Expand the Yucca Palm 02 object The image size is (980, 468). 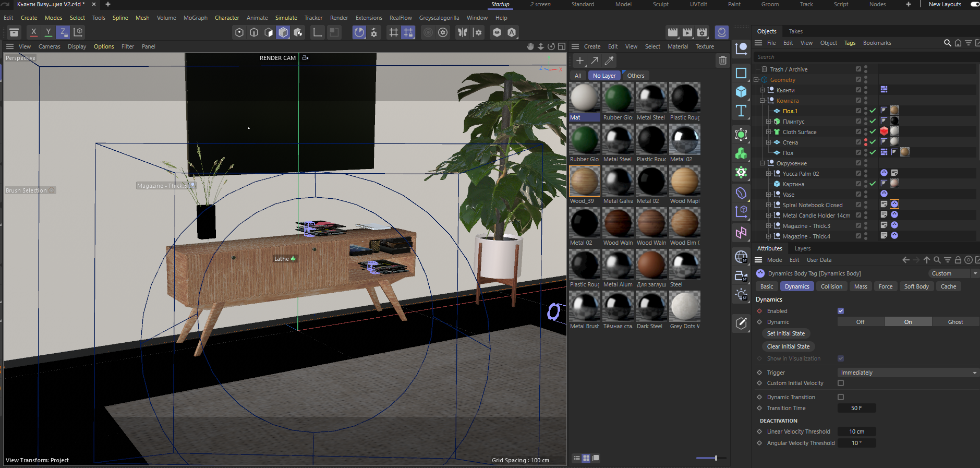click(768, 174)
